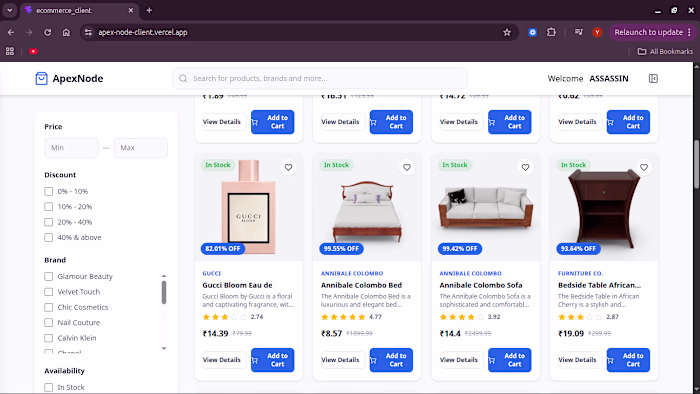Favorite the Annibale Colombo Bed heart icon
This screenshot has width=700, height=394.
pos(407,167)
